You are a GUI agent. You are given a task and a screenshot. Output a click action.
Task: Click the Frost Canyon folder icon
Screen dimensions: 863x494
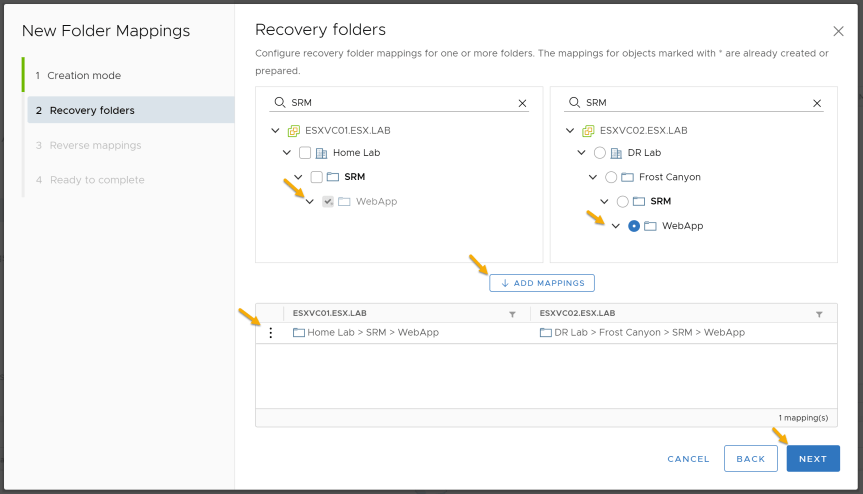627,177
